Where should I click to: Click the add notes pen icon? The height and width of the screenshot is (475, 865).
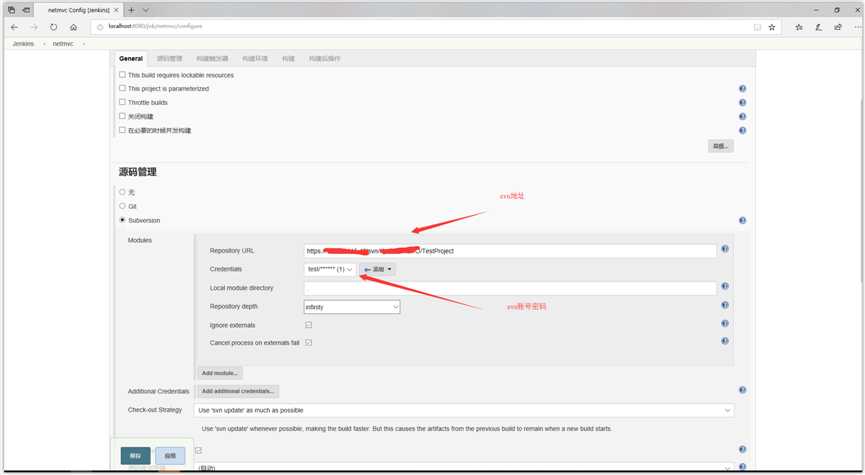pyautogui.click(x=819, y=27)
